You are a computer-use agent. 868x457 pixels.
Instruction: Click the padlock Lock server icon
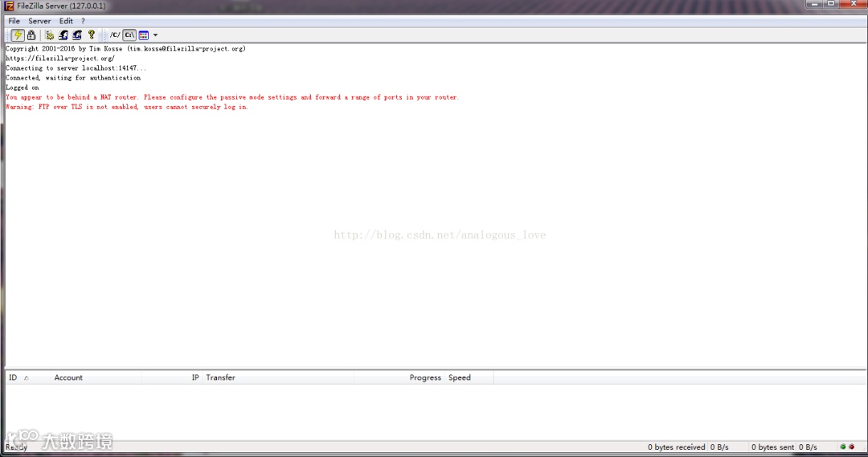pos(31,35)
